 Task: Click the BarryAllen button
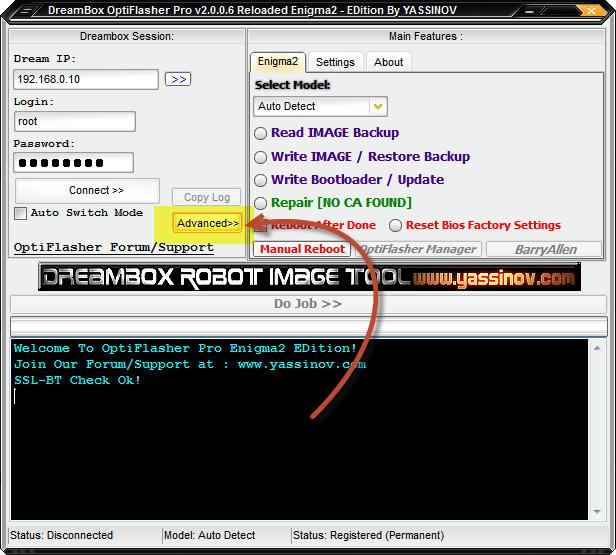[544, 249]
